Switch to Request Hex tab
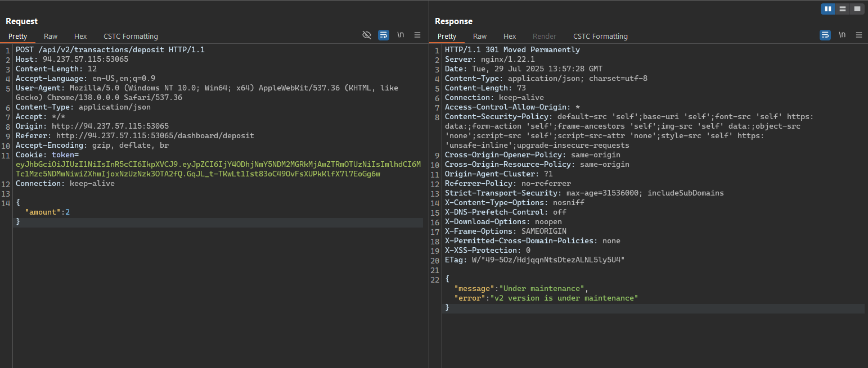868x368 pixels. click(80, 36)
